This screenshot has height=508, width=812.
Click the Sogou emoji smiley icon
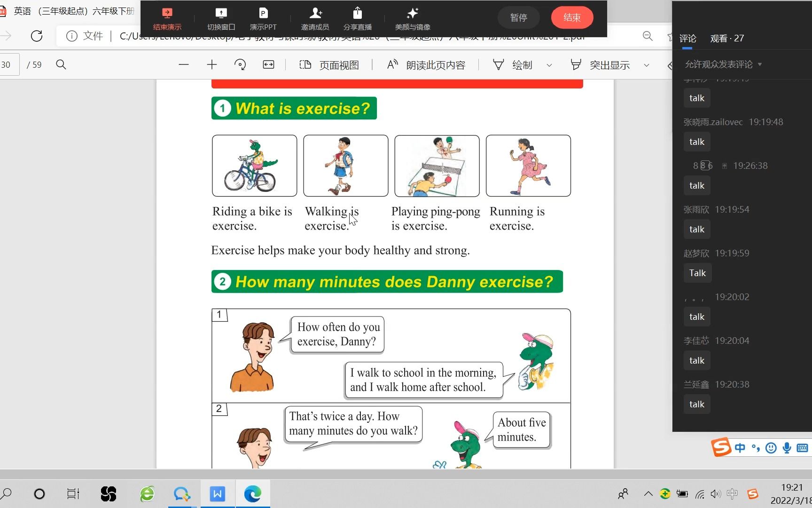pos(771,448)
